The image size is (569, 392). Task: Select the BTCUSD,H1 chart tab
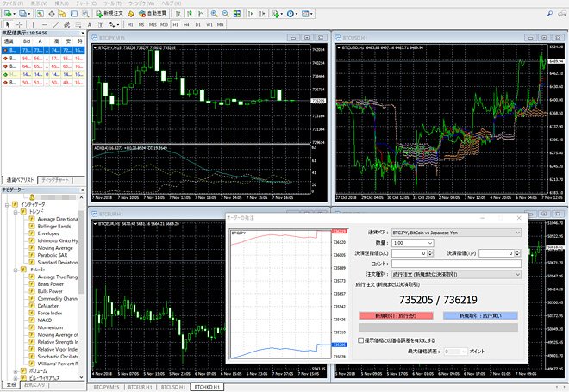[x=173, y=388]
